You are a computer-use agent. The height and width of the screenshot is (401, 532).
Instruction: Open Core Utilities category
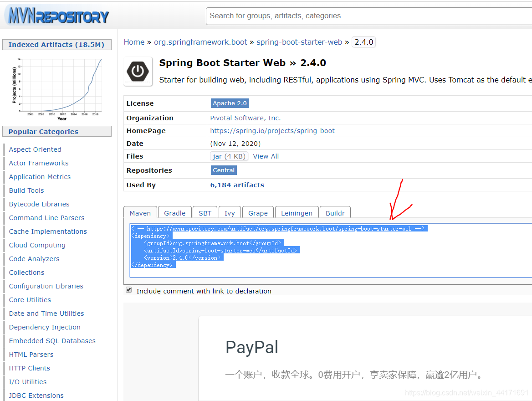pos(30,300)
